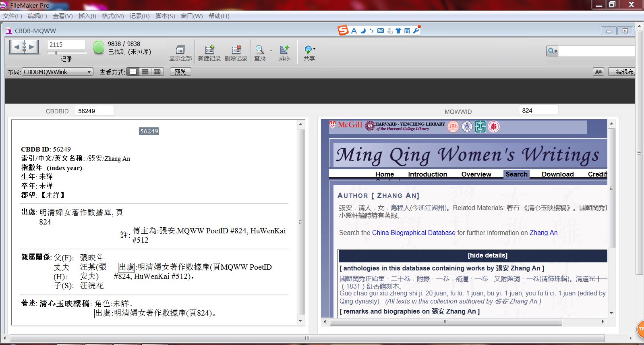The image size is (644, 345).
Task: Go to previous record in book navigator
Action: (16, 47)
